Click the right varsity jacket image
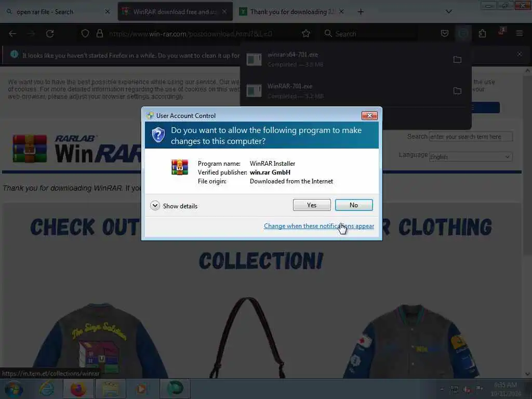This screenshot has height=399, width=532. coord(411,341)
